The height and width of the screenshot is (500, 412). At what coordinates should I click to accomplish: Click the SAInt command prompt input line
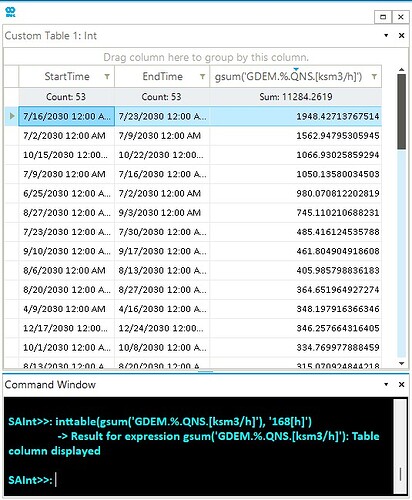(200, 480)
